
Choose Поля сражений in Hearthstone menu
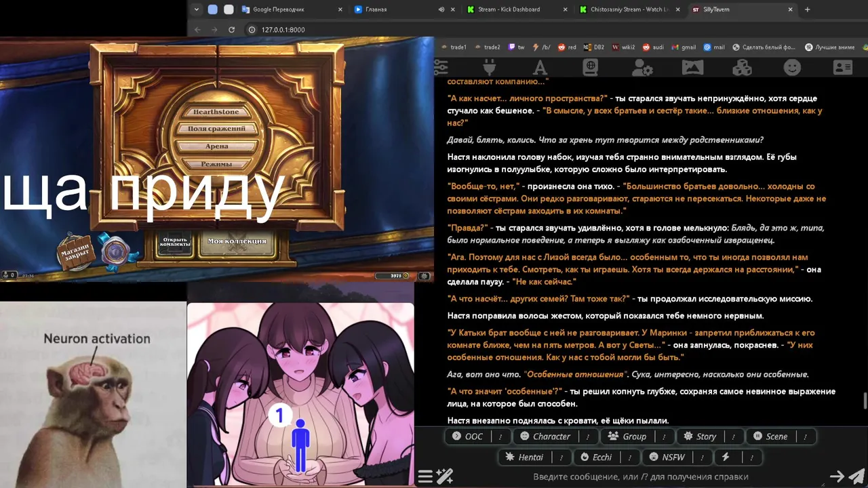coord(216,129)
